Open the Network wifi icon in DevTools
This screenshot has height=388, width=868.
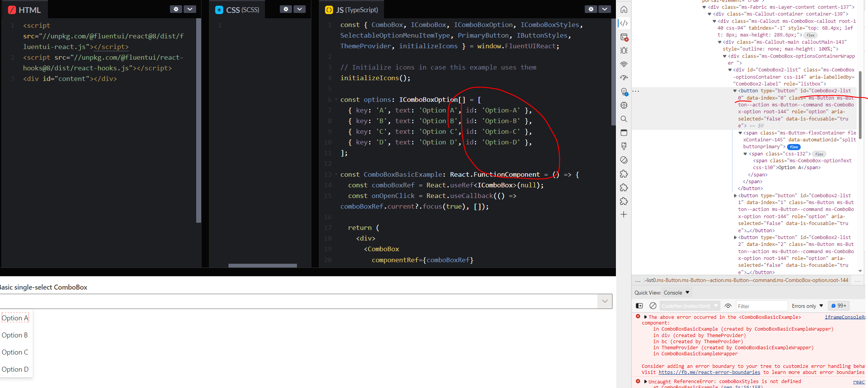624,64
